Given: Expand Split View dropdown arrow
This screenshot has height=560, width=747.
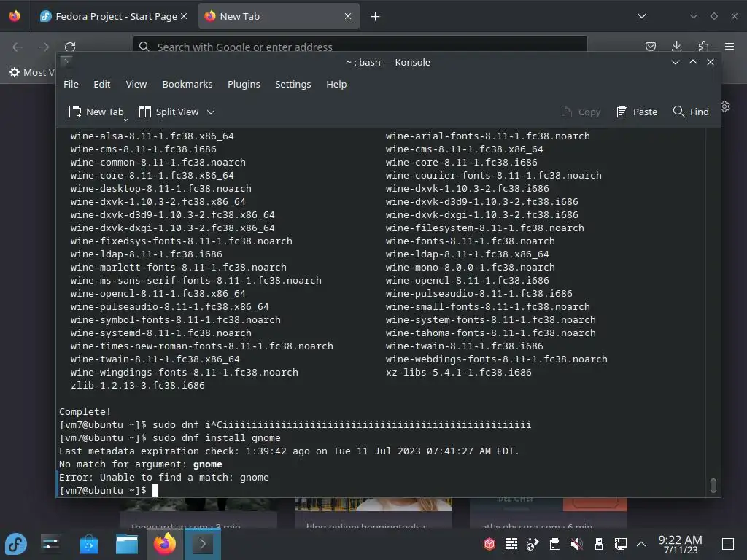Looking at the screenshot, I should (x=211, y=112).
